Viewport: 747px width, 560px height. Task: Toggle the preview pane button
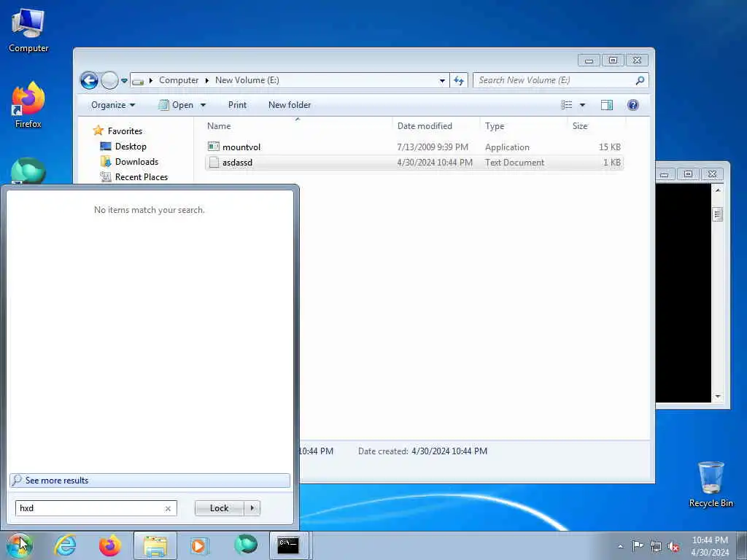(x=606, y=105)
